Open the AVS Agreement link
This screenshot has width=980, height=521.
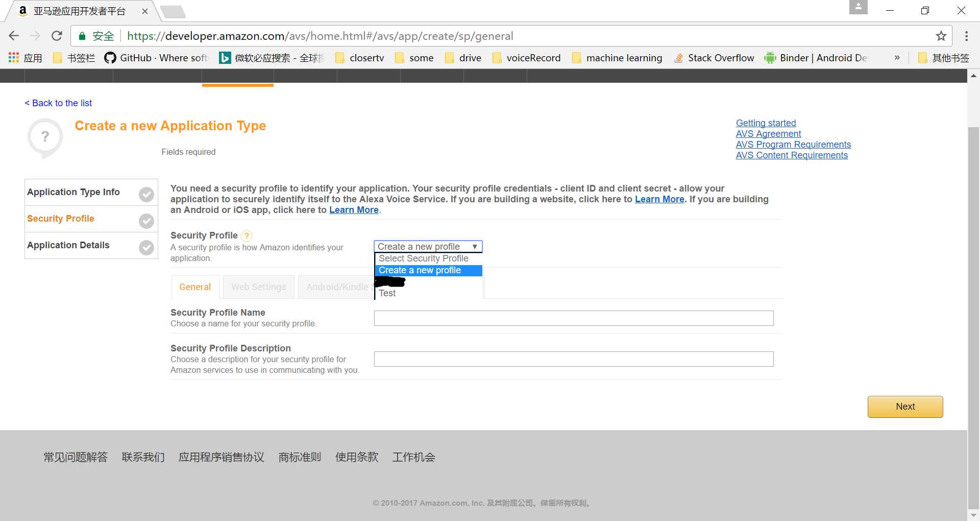pyautogui.click(x=768, y=134)
